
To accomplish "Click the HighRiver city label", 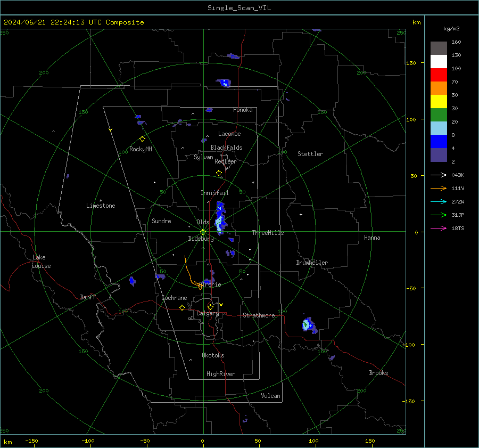I will pos(220,374).
